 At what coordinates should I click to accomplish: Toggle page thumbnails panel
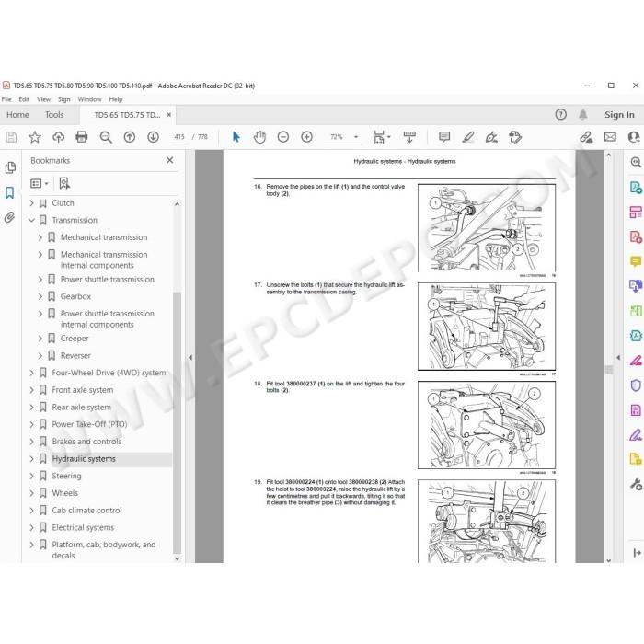coord(10,167)
